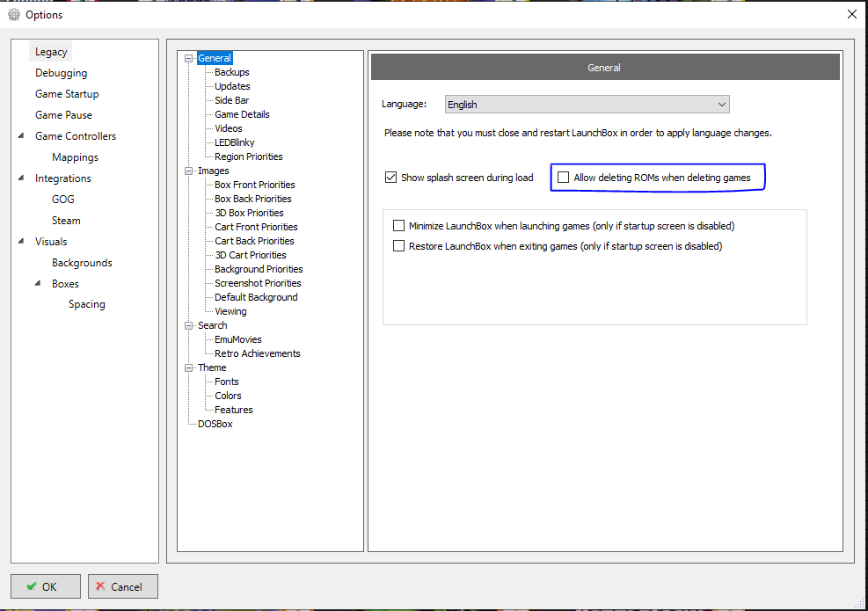Open Mappings under Game Controllers
This screenshot has width=868, height=611.
click(x=76, y=157)
